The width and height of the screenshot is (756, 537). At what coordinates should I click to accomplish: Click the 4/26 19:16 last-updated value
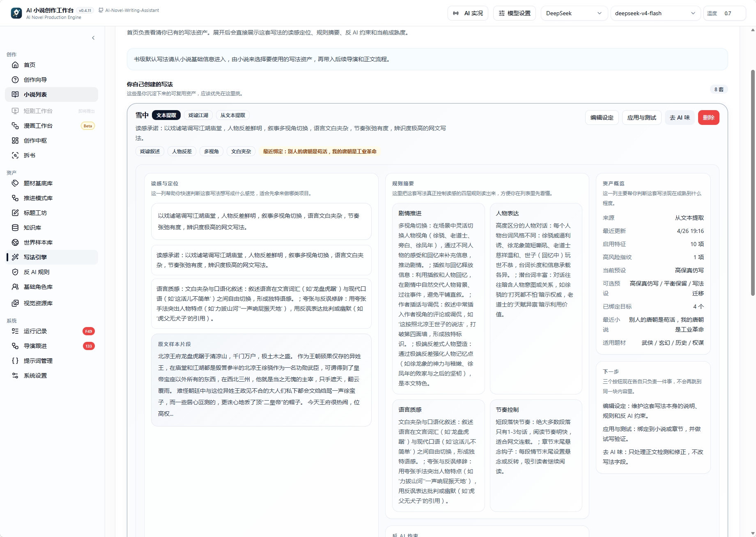(690, 231)
